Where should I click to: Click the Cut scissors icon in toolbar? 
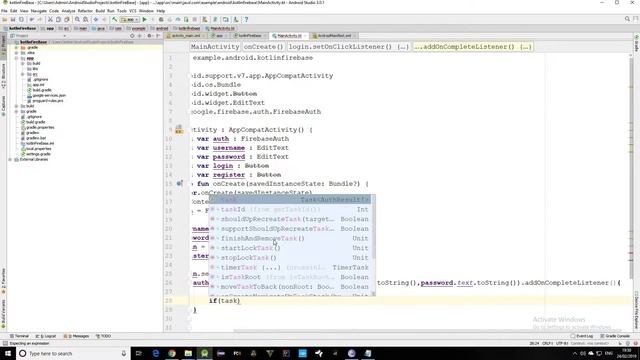[x=50, y=20]
